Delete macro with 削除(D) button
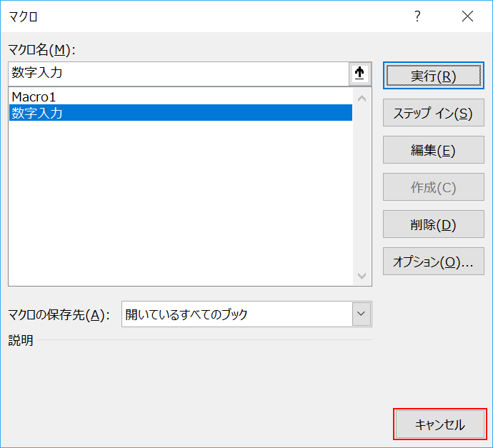The width and height of the screenshot is (493, 448). (x=433, y=224)
